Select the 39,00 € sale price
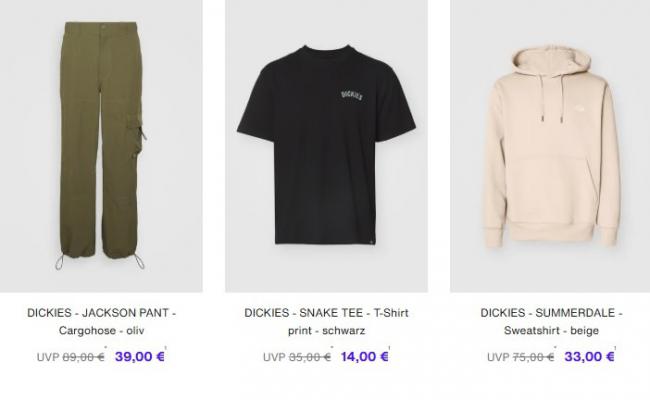The height and width of the screenshot is (400, 650). 140,356
